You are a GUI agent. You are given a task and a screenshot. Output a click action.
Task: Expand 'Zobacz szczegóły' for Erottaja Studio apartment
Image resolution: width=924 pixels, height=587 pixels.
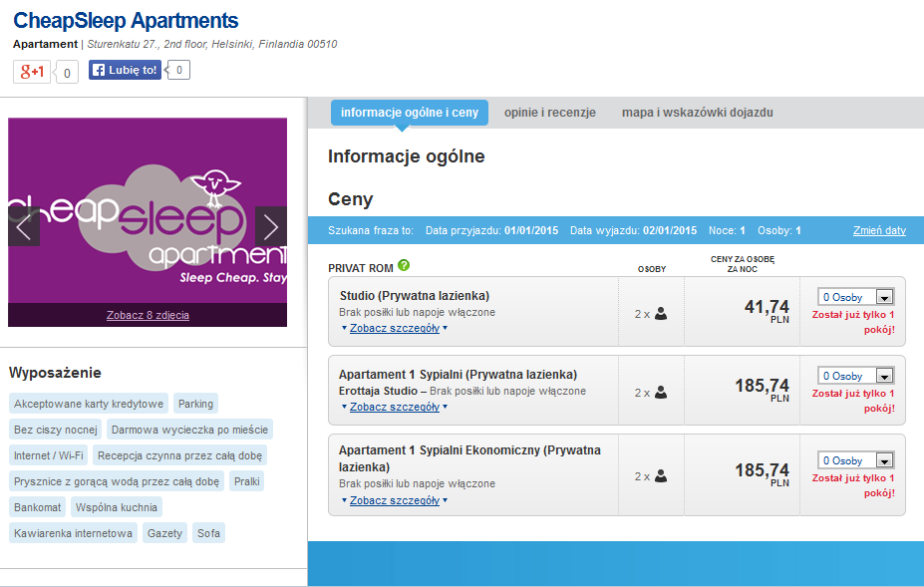pyautogui.click(x=395, y=408)
